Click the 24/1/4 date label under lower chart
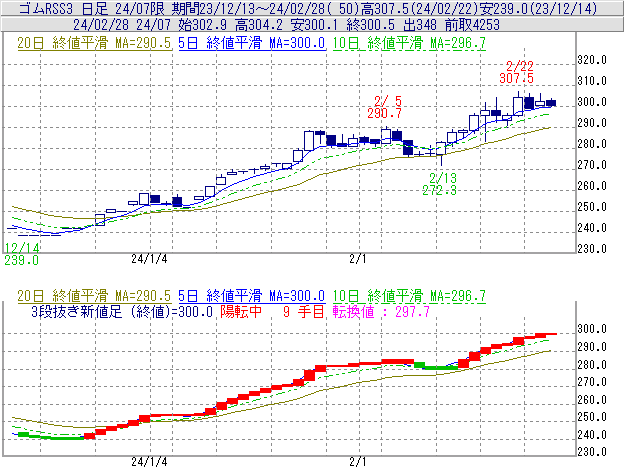 coord(149,462)
